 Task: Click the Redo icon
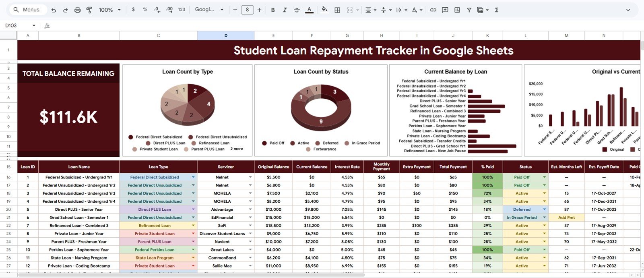66,10
